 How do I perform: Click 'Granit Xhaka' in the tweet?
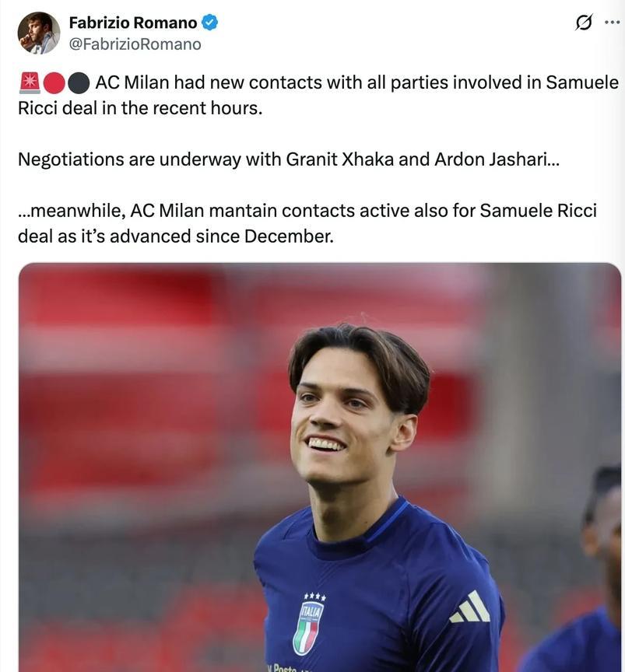(x=339, y=159)
